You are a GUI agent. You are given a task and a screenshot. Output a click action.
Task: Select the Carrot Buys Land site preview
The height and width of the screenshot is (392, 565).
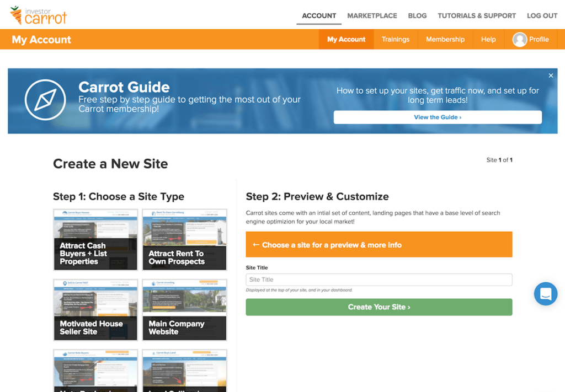click(184, 372)
